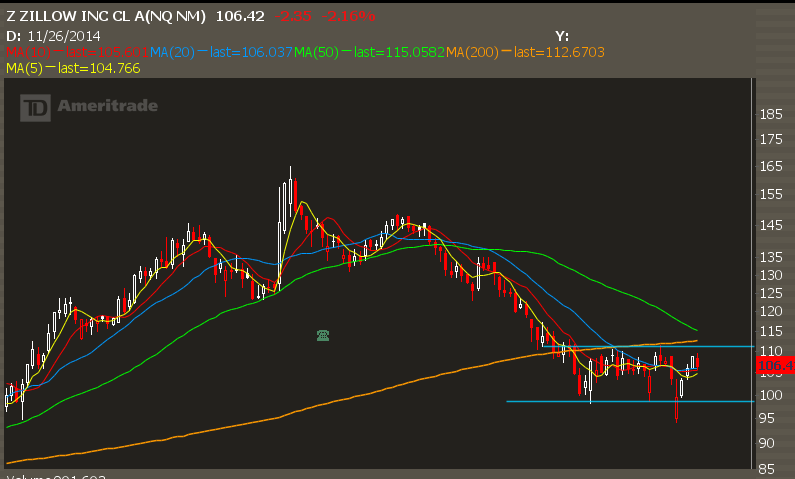Click the Volume label at bottom left

pos(30,476)
